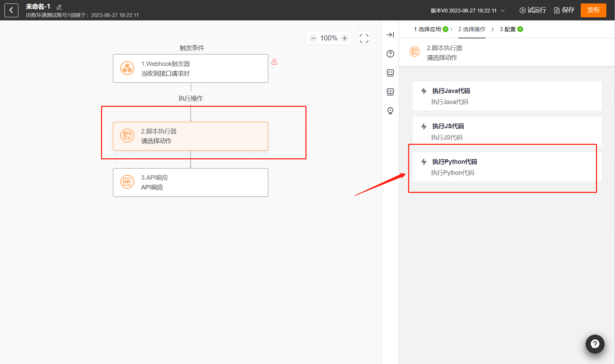615x364 pixels.
Task: Click 试运行 to test run workflow
Action: tap(533, 10)
